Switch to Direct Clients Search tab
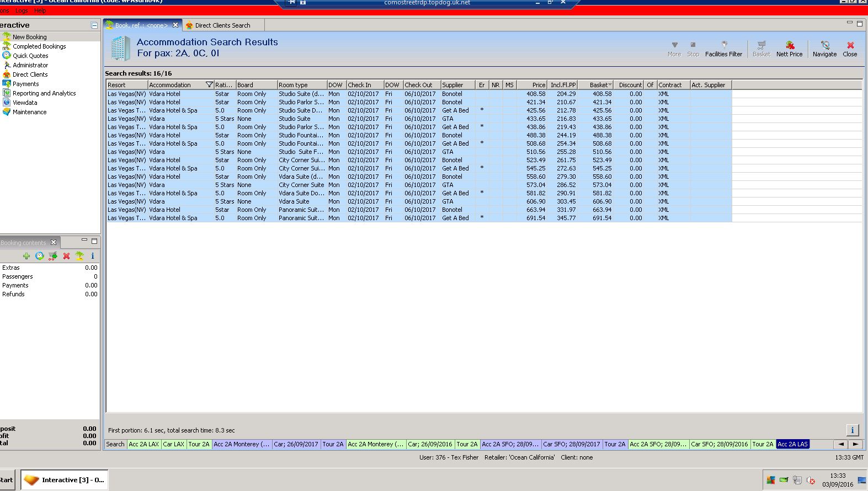Viewport: 868px width, 491px height. tap(222, 25)
